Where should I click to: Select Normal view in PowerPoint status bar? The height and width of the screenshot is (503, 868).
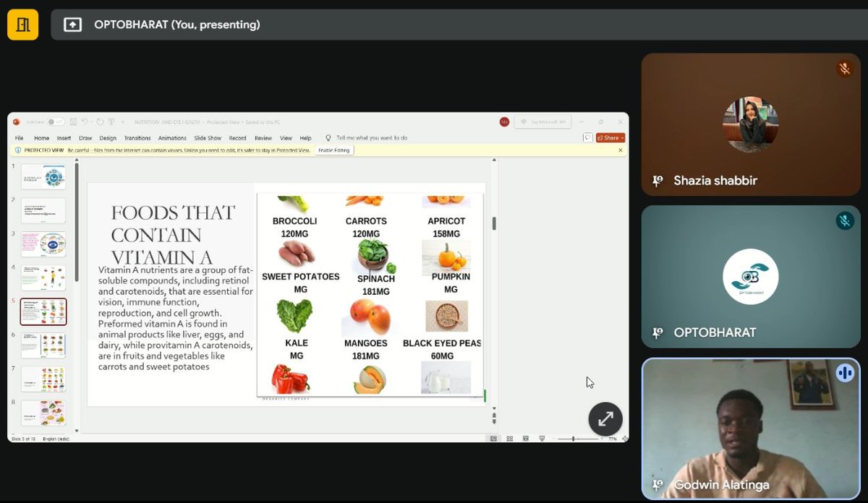pos(493,439)
